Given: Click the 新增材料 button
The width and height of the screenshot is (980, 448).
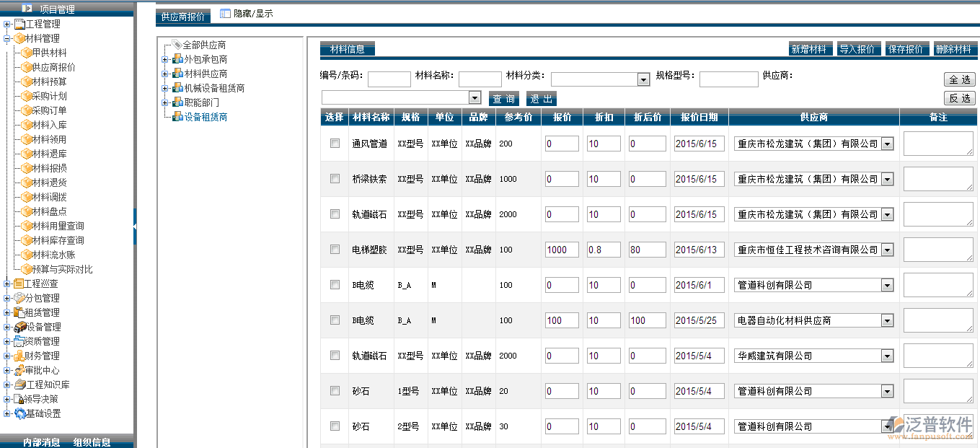Looking at the screenshot, I should [x=811, y=49].
